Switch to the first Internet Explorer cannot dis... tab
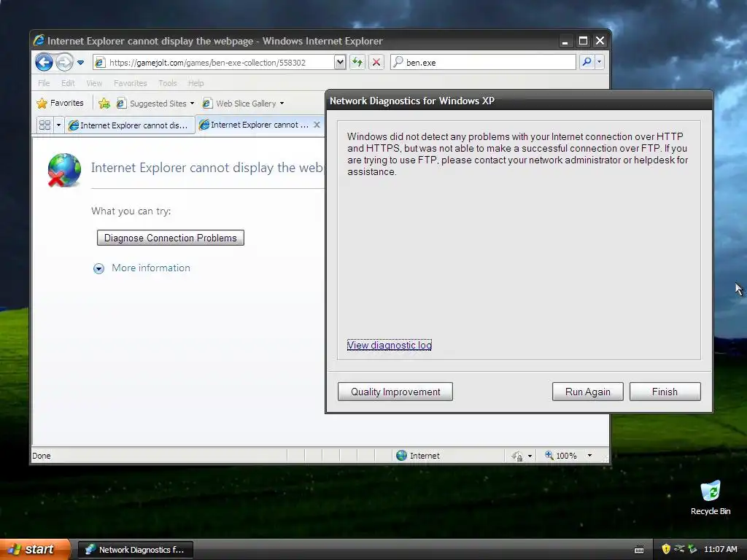 [x=130, y=125]
